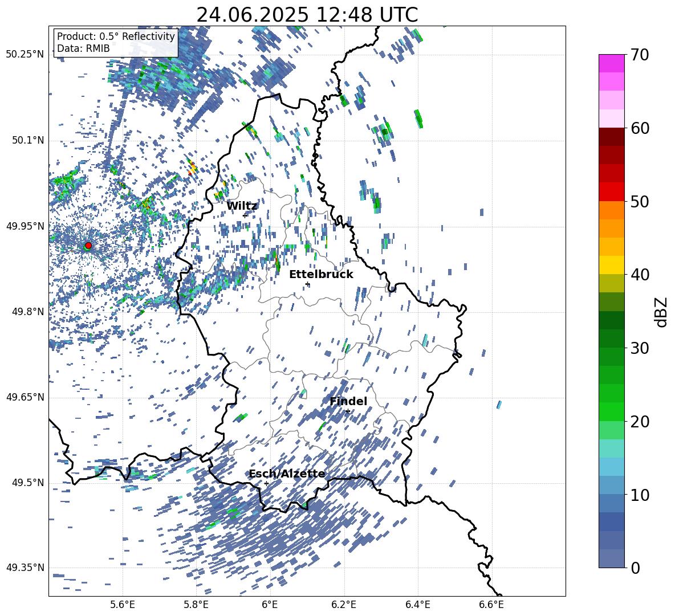Click the cross marker under the Ettelbruck label
This screenshot has width=675, height=616.
click(x=307, y=284)
